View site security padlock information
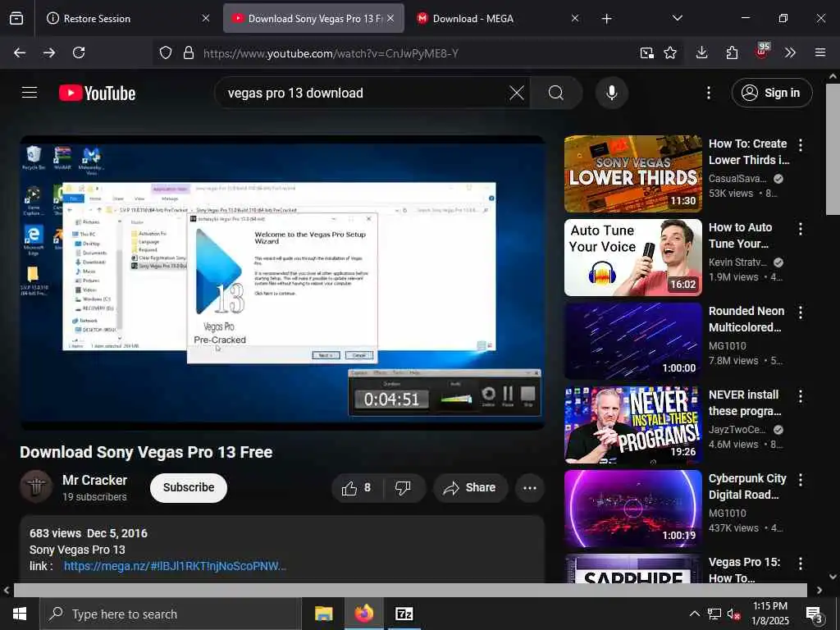This screenshot has height=630, width=840. coord(188,52)
